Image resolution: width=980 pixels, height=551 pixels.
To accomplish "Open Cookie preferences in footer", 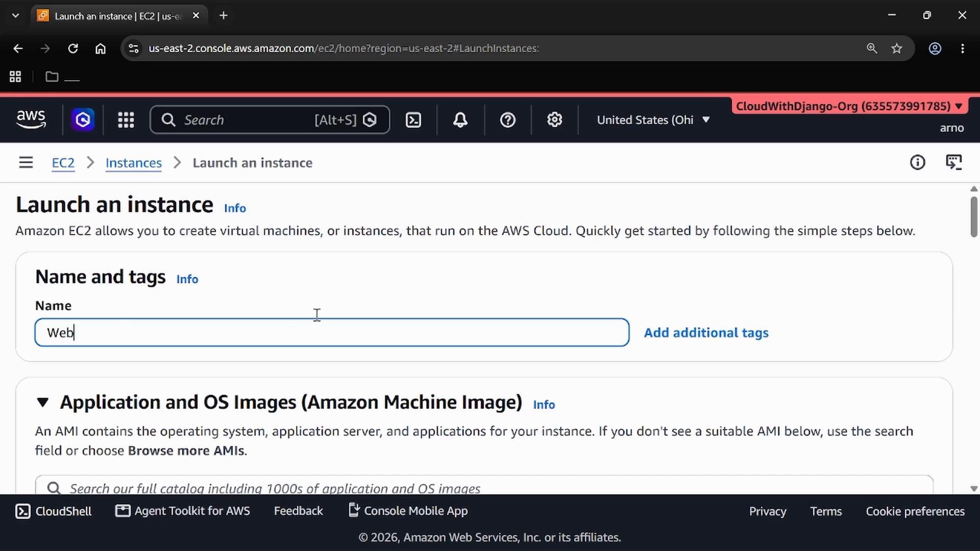I will 915,511.
